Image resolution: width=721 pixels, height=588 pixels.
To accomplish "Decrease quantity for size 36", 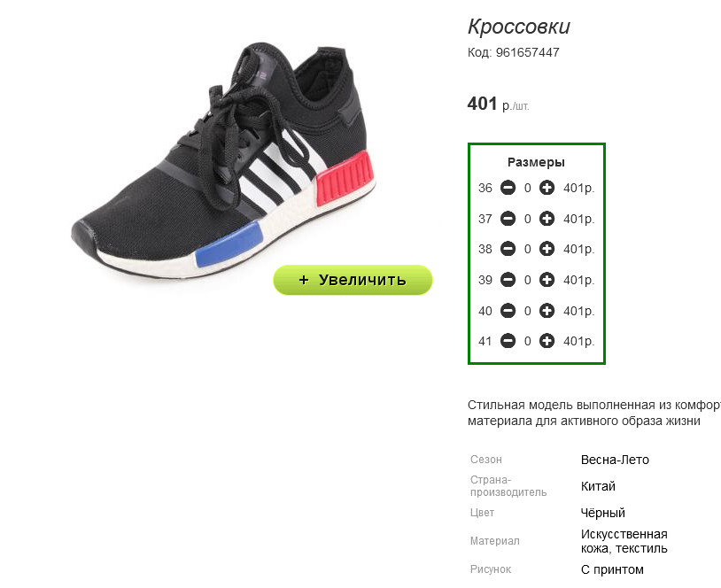I will pos(508,188).
